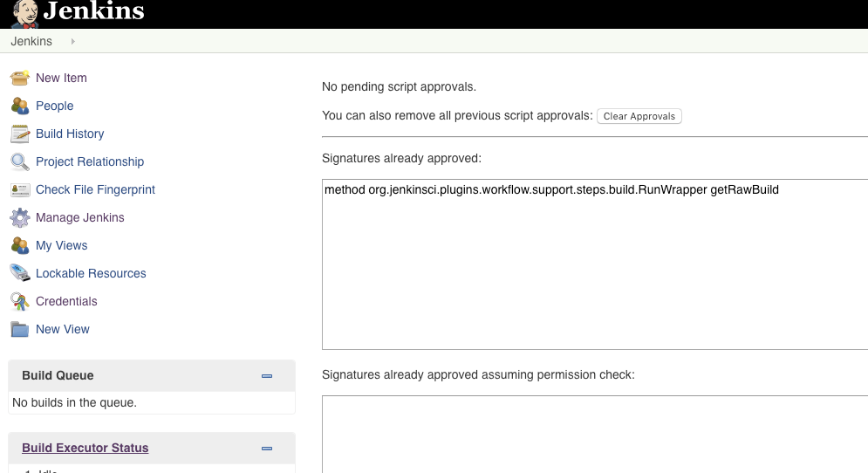Open the Build Executor Status link
The image size is (868, 473).
(x=85, y=448)
